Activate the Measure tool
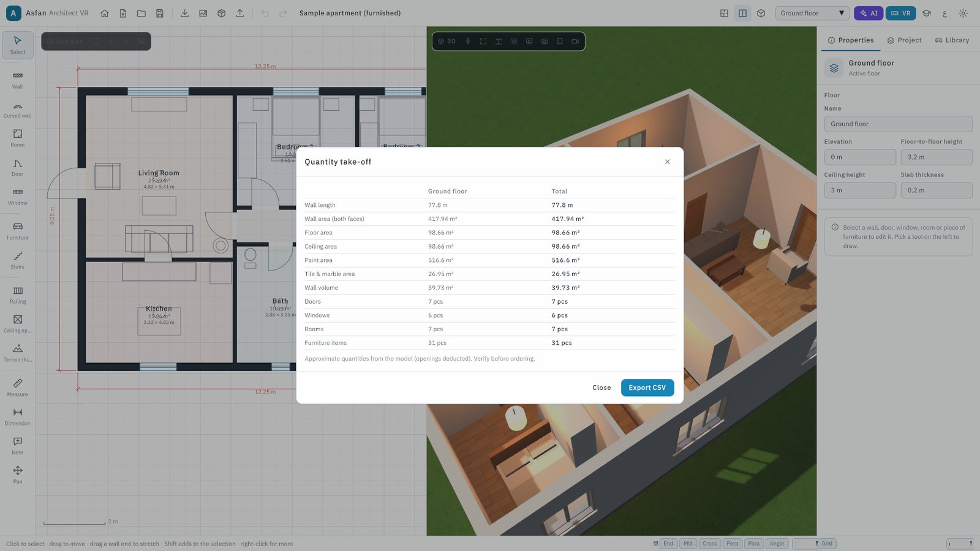 (x=18, y=388)
